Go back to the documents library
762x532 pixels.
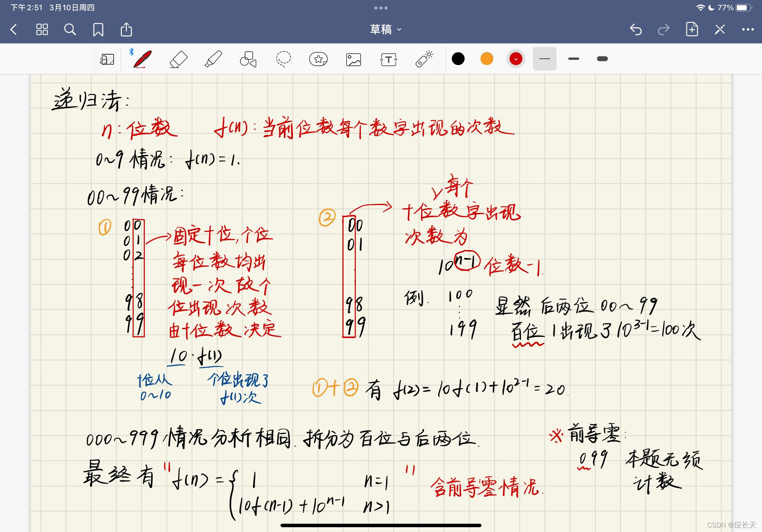14,29
